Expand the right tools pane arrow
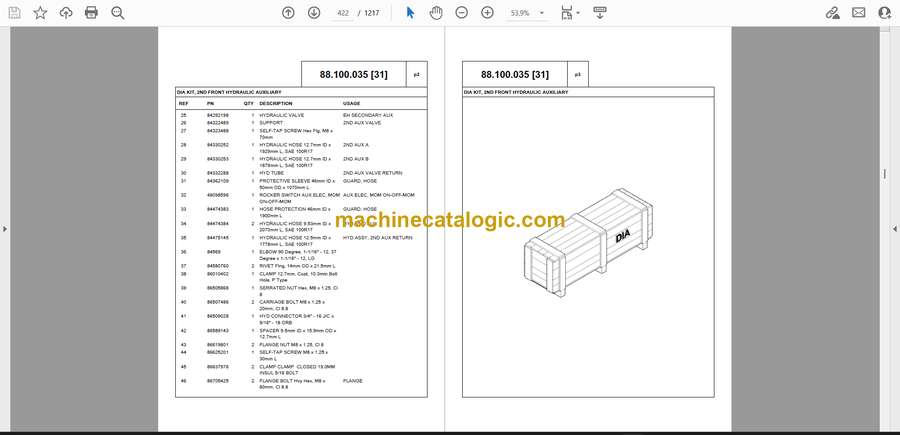Screen dimensions: 900x435 click(895, 229)
